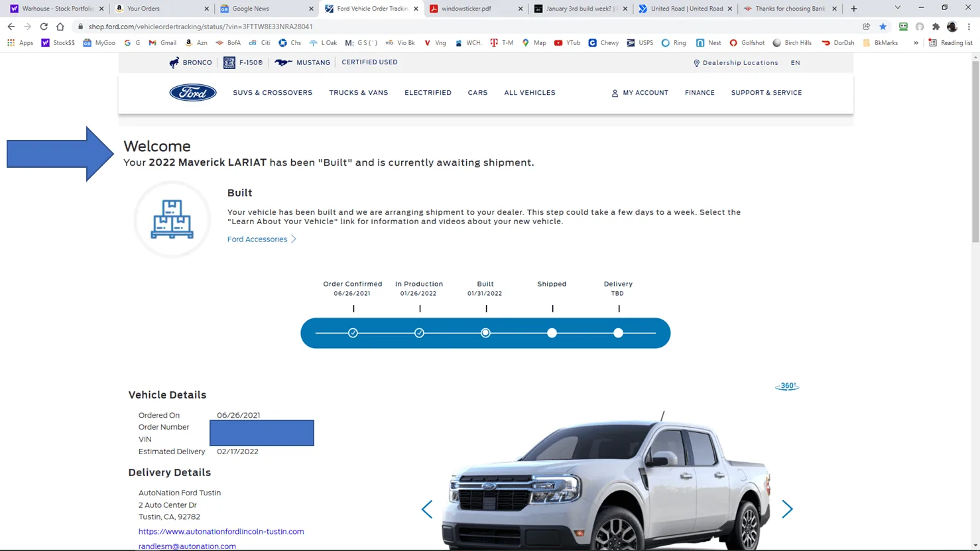This screenshot has width=980, height=551.
Task: Open the BofA bookmark
Action: point(228,42)
